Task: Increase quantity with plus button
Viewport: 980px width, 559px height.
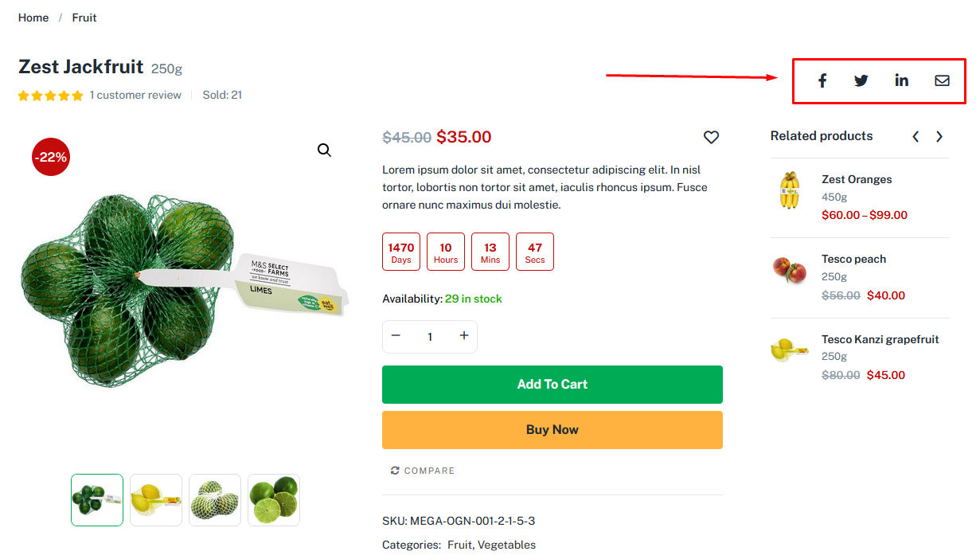Action: pos(464,336)
